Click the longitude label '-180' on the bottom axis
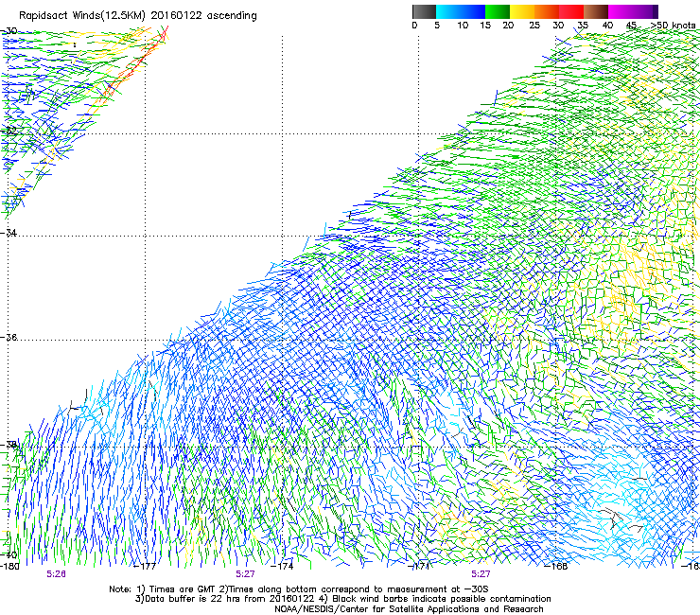The image size is (700, 615). tap(9, 567)
